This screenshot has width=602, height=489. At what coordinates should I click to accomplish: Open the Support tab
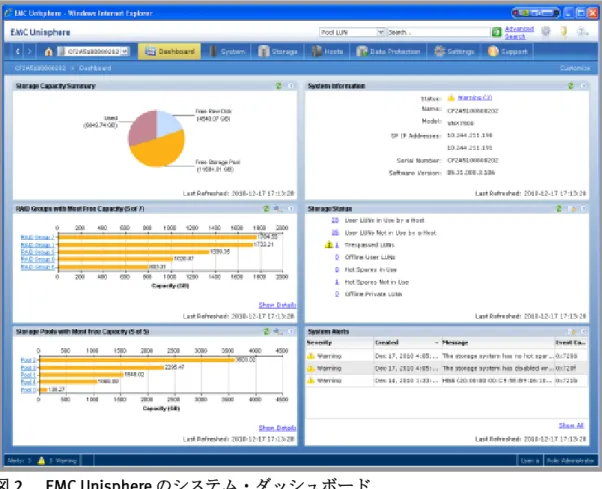tap(507, 51)
